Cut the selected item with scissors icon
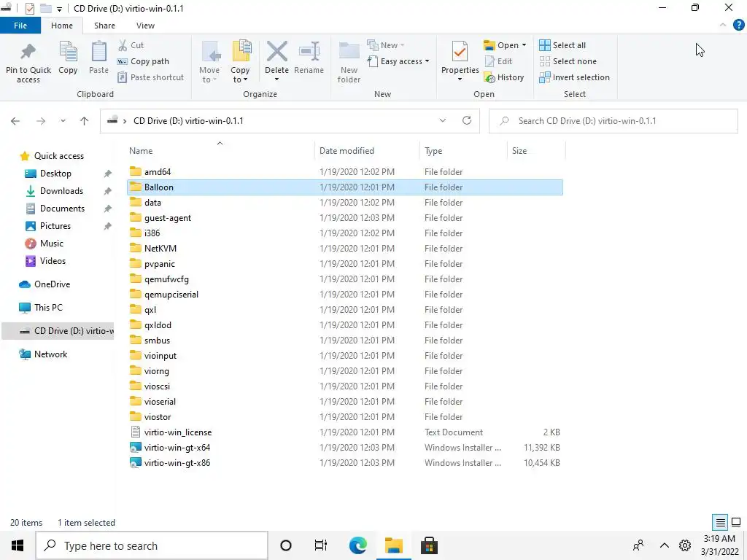 (x=131, y=45)
